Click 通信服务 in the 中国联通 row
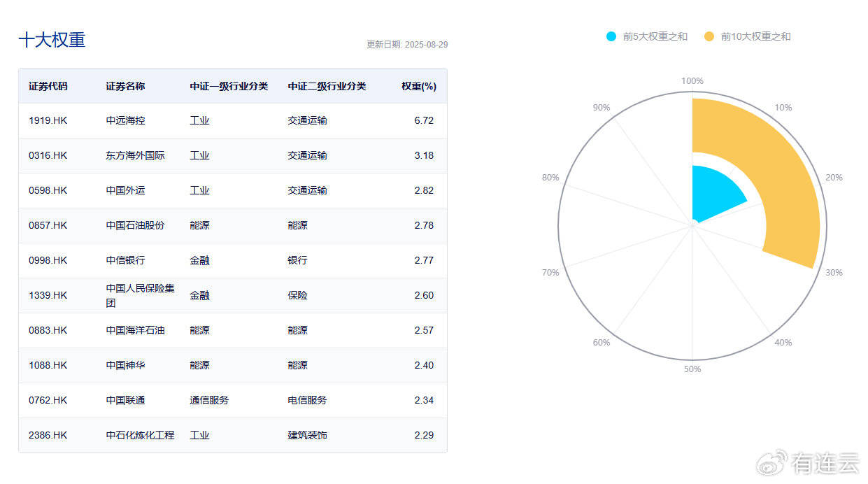Image resolution: width=868 pixels, height=484 pixels. pyautogui.click(x=209, y=400)
